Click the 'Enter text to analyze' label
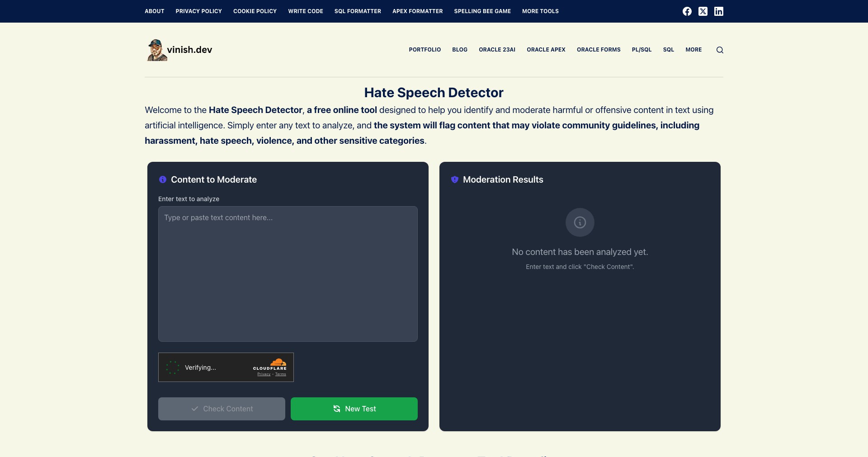Viewport: 868px width, 457px height. click(189, 199)
